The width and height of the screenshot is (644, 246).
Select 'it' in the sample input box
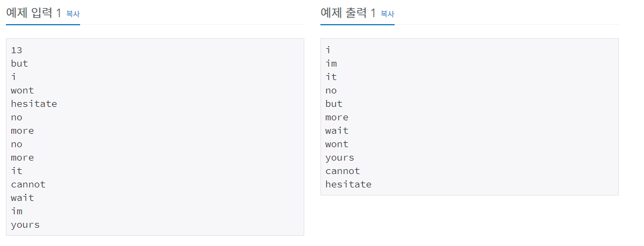pos(17,171)
